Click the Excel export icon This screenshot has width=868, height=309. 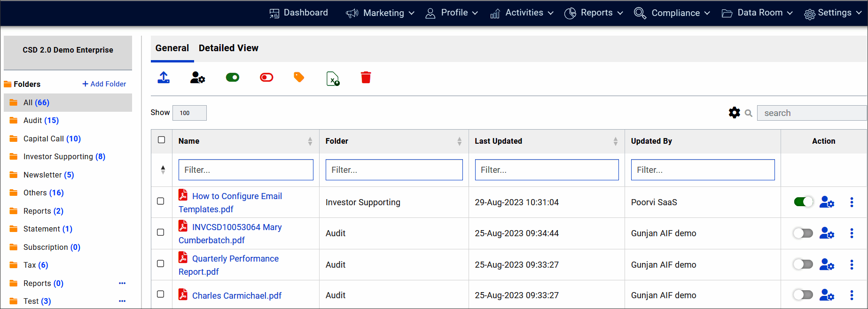coord(333,78)
